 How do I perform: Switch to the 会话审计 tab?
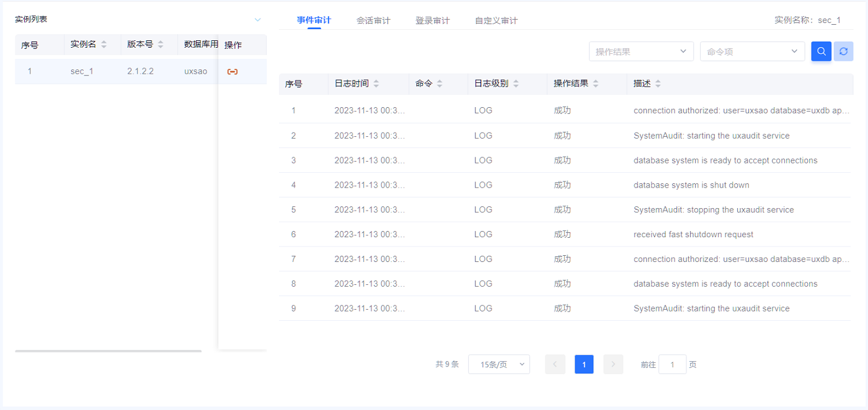373,20
